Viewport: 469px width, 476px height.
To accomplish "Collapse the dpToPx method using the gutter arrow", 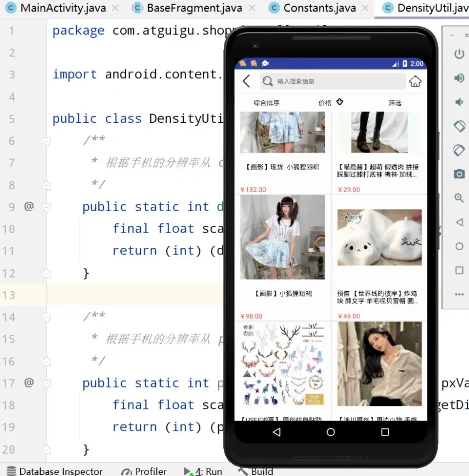I will click(x=47, y=207).
